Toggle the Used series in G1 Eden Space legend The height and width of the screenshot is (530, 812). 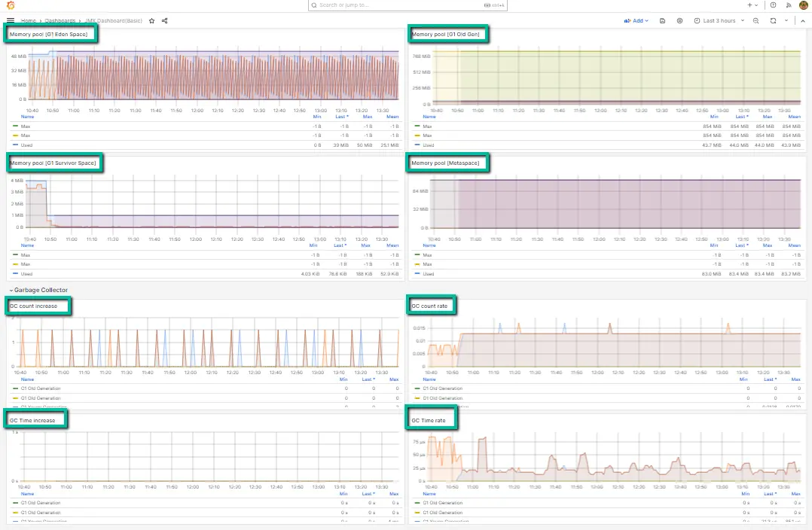pos(28,145)
